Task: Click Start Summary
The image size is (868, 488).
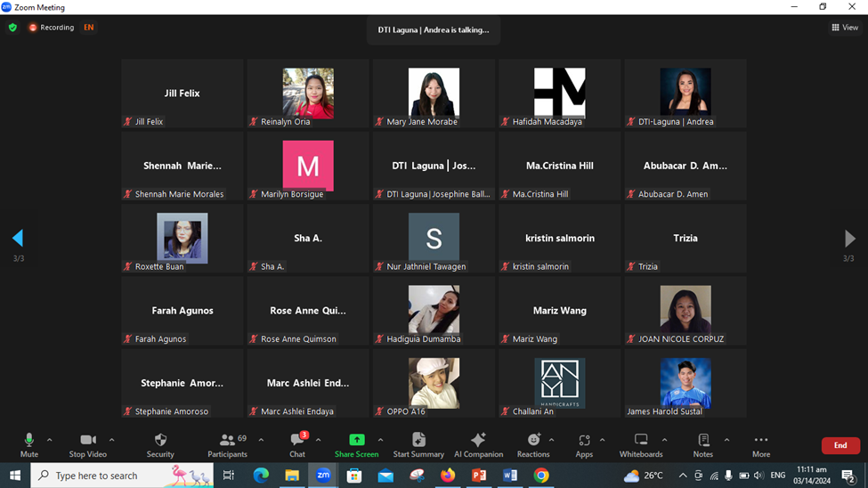Action: click(418, 443)
